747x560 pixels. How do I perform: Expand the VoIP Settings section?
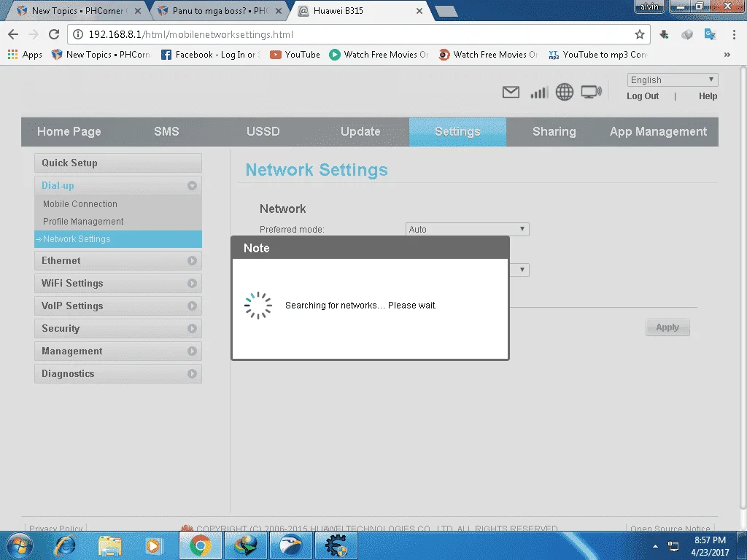[x=118, y=306]
